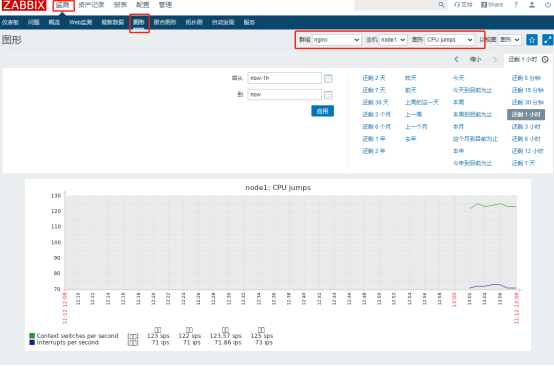Click the 缩小 zoom out link

(x=476, y=59)
